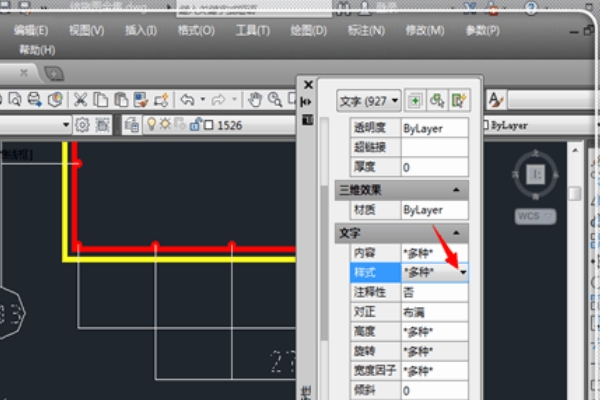The height and width of the screenshot is (400, 600).
Task: Close the current drawing tab
Action: [24, 73]
